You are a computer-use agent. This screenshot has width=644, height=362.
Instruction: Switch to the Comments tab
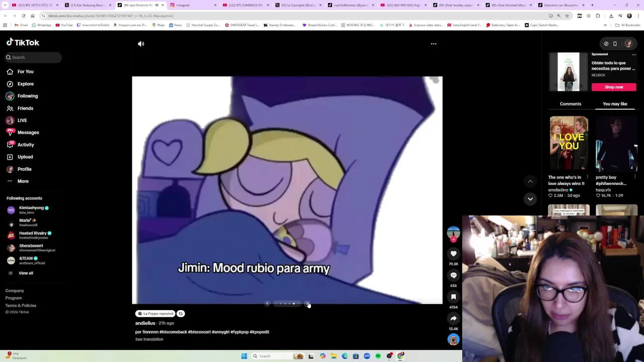tap(571, 104)
